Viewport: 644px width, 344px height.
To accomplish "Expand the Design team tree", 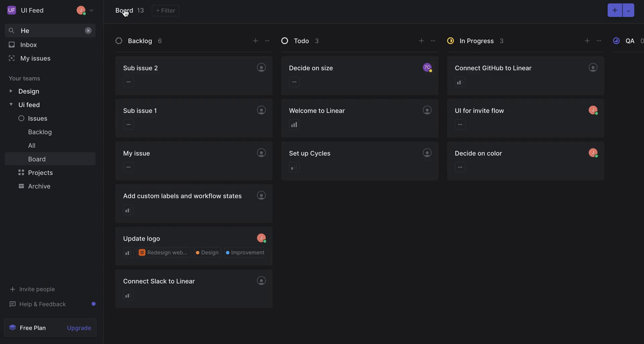I will point(11,91).
